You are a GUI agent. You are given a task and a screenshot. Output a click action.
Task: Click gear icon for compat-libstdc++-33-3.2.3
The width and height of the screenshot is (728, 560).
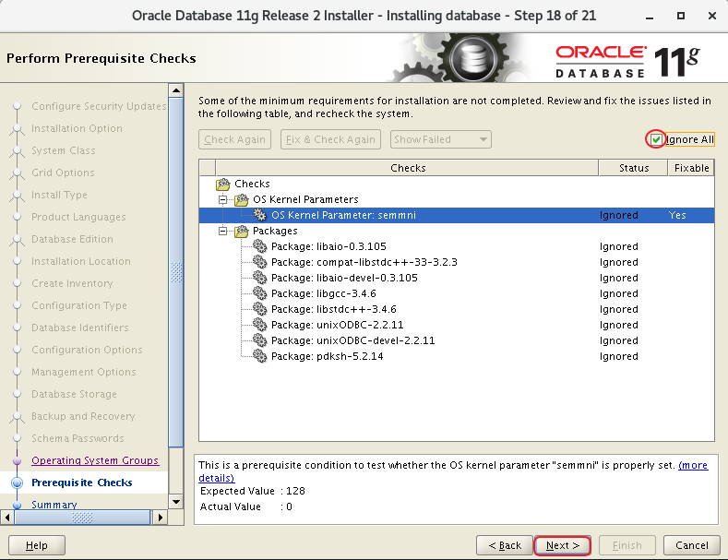click(x=260, y=262)
